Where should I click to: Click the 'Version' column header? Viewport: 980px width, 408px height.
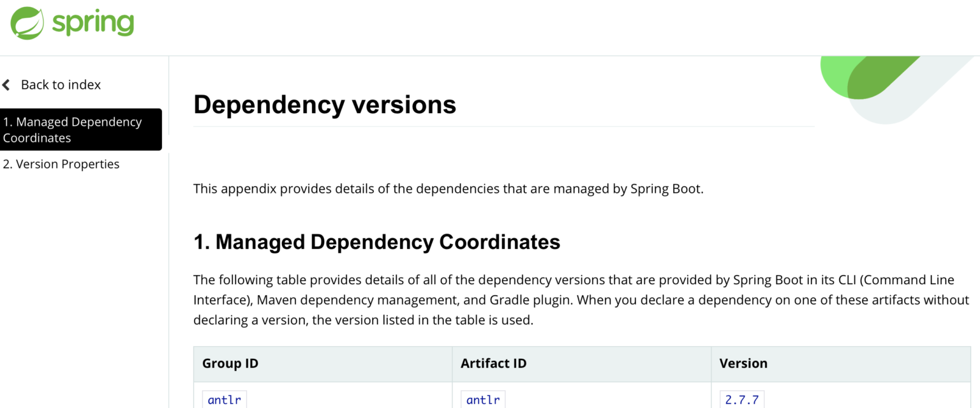pyautogui.click(x=743, y=363)
